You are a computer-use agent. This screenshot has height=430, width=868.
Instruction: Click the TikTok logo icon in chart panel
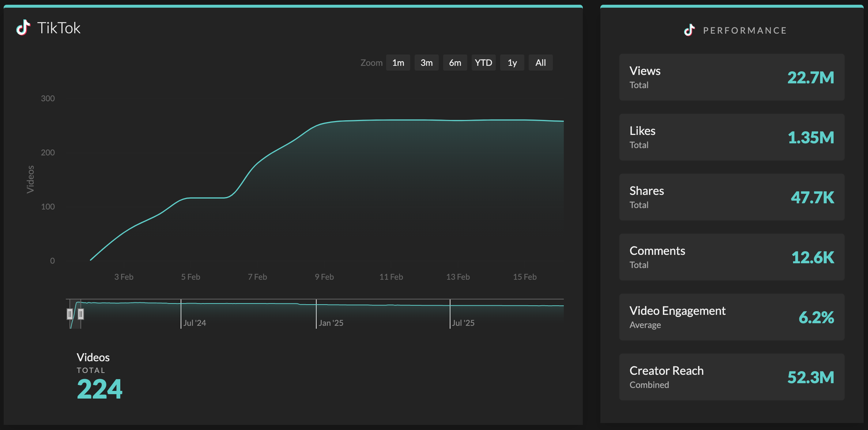coord(23,27)
